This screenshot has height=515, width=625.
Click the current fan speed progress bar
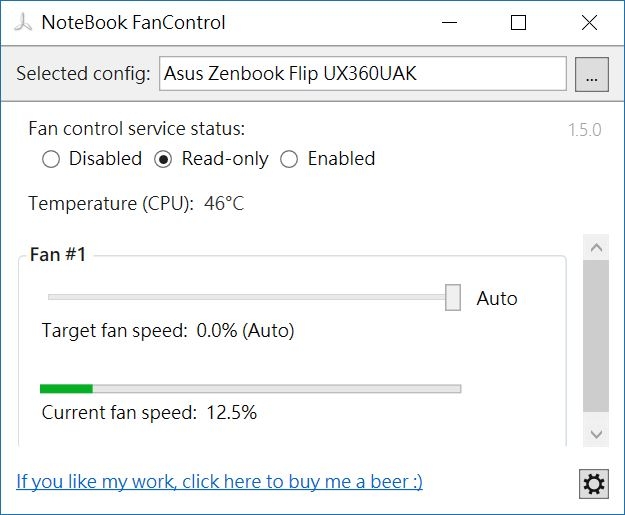tap(251, 389)
